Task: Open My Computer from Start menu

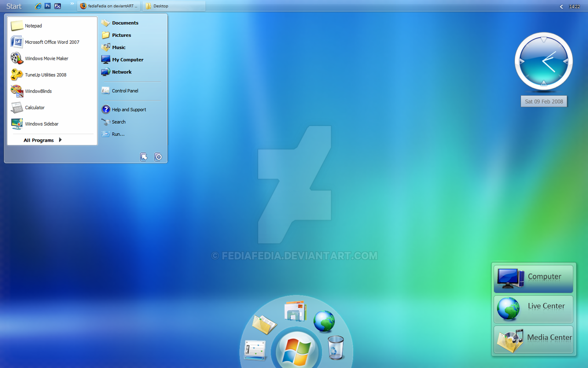Action: (x=122, y=59)
